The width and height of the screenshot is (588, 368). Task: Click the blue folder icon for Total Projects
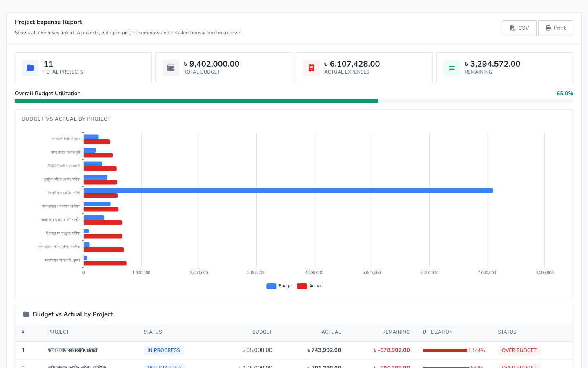pos(31,68)
